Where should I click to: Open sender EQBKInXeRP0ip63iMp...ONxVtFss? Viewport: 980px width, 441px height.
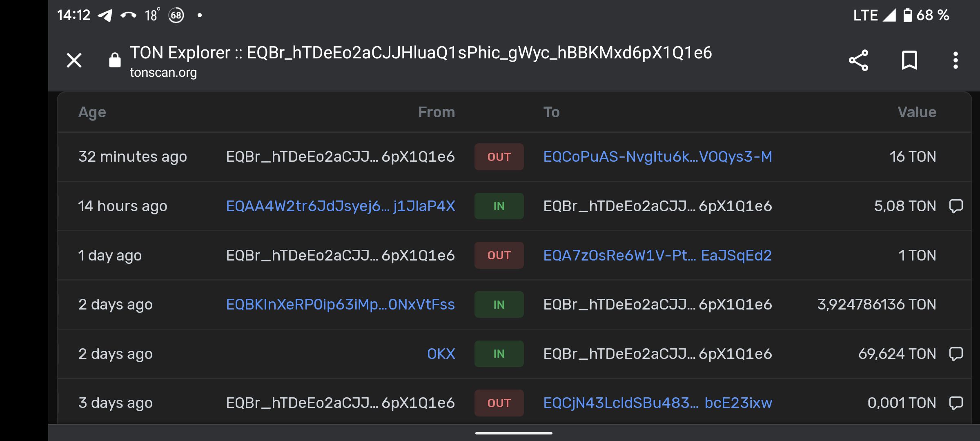click(x=340, y=305)
